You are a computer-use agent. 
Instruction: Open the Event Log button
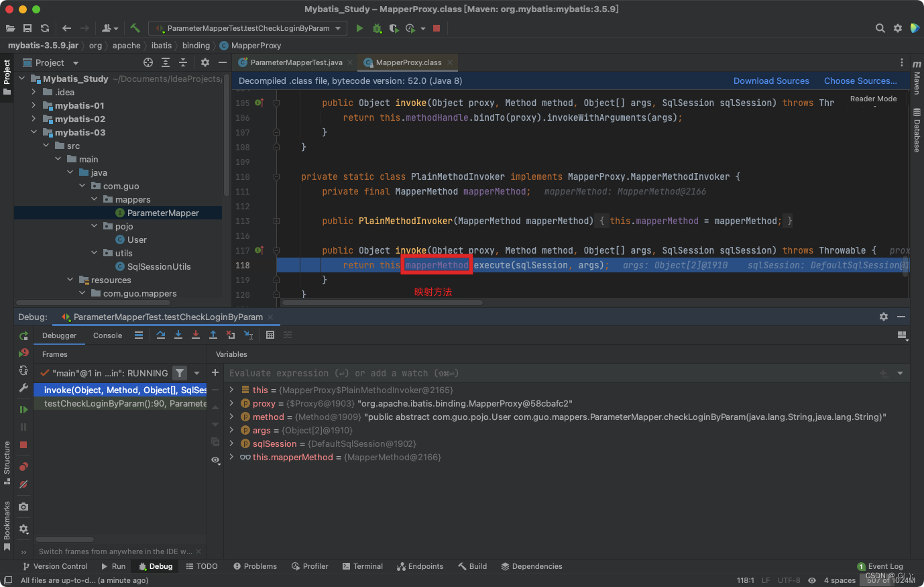880,566
